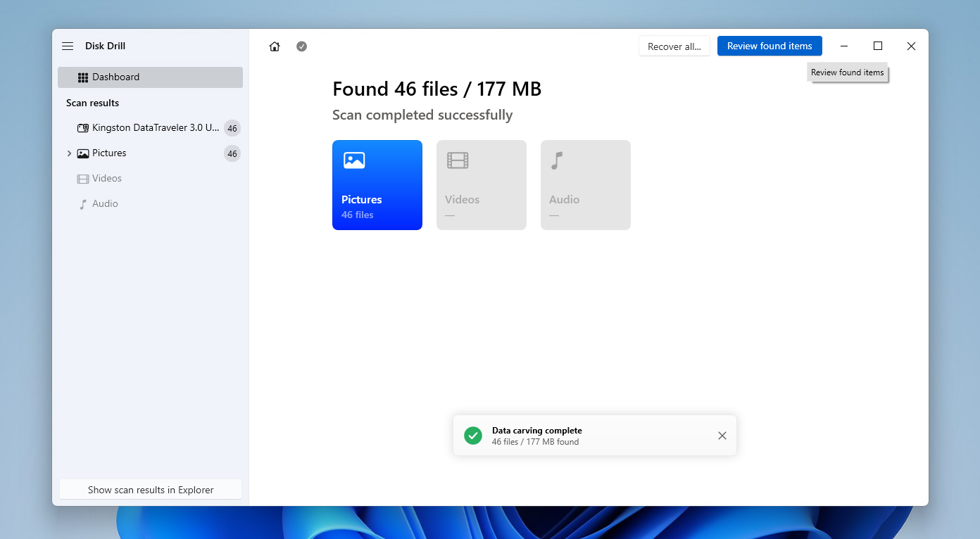Maximize the Disk Drill window
Screen dimensions: 980x539
click(878, 46)
